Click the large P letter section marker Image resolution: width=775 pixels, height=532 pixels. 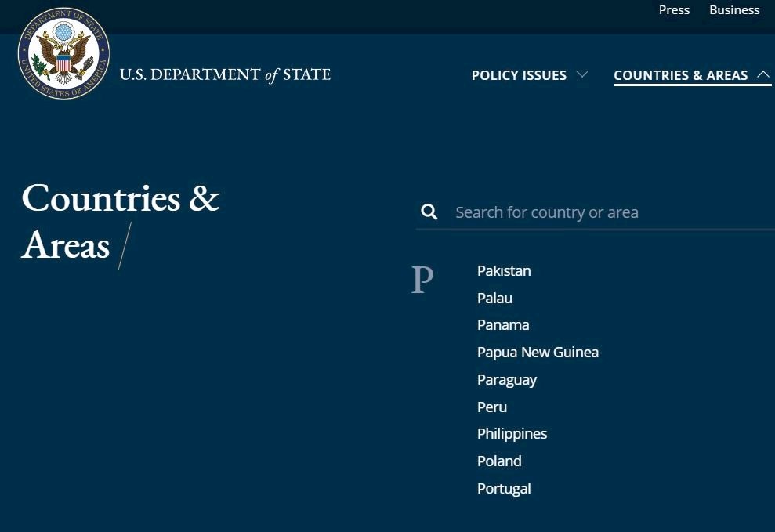[x=422, y=280]
